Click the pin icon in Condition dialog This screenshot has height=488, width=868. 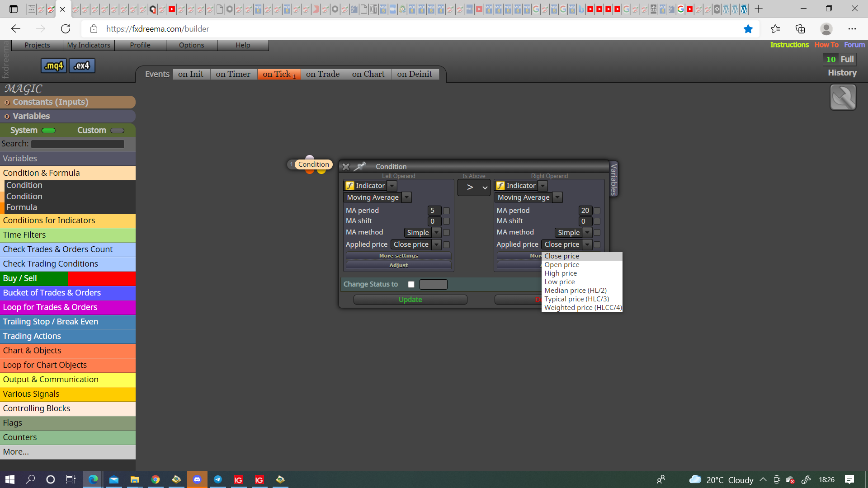[x=360, y=166]
